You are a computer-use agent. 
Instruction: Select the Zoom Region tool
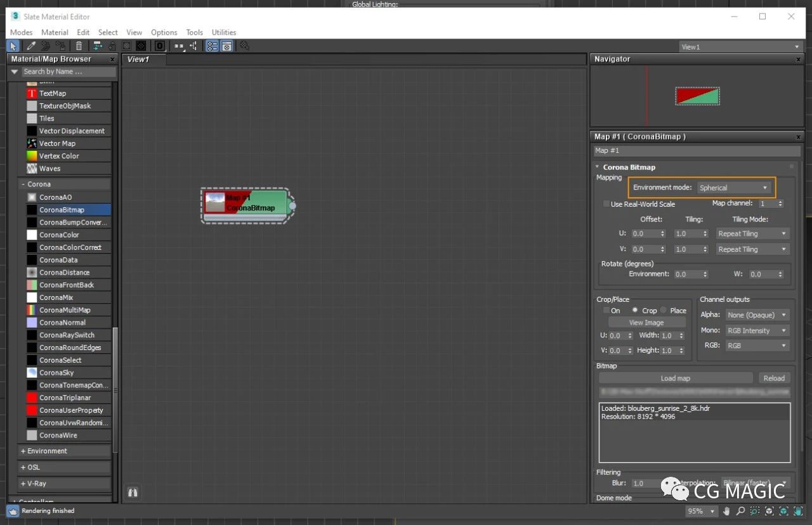tap(755, 511)
